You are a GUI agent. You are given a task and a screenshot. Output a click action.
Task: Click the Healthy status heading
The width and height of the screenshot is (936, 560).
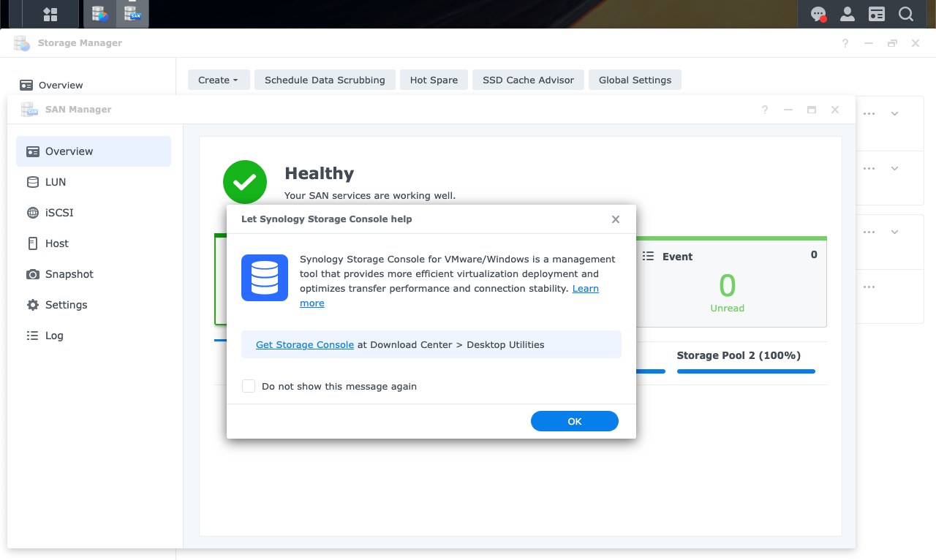click(x=319, y=173)
